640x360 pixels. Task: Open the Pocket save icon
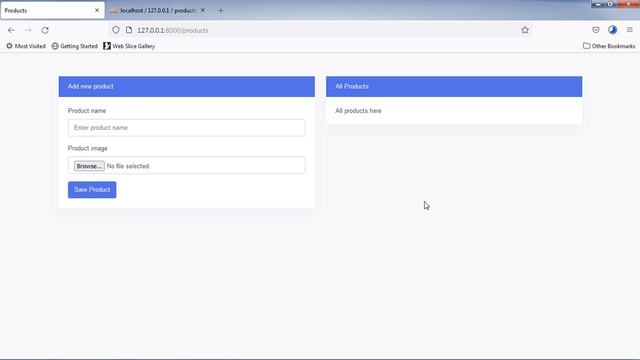coord(596,30)
